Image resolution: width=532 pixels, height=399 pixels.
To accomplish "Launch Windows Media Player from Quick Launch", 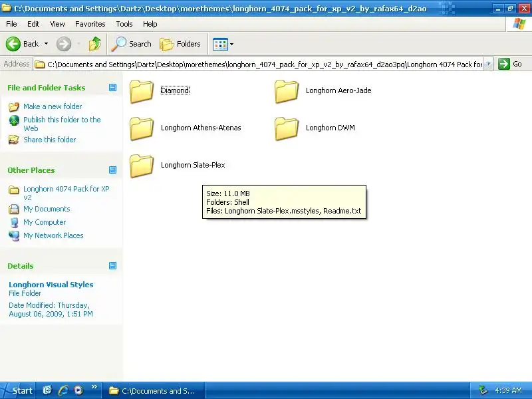I will (78, 390).
